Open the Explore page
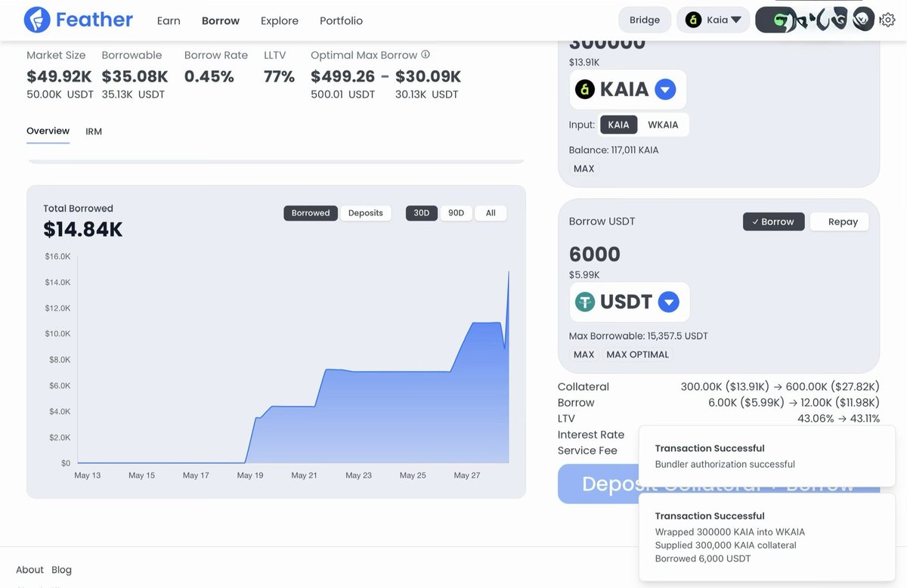 (x=280, y=20)
